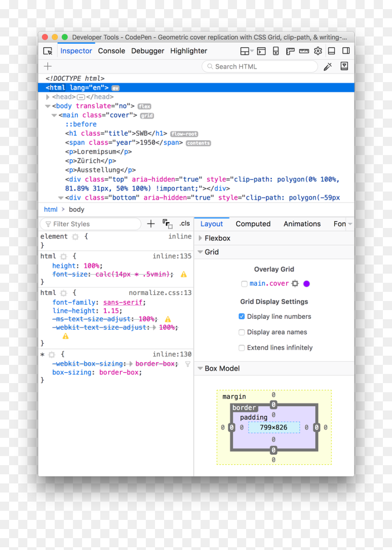Viewport: 392px width, 550px height.
Task: Click the measure tool ruler icon
Action: coord(304,51)
